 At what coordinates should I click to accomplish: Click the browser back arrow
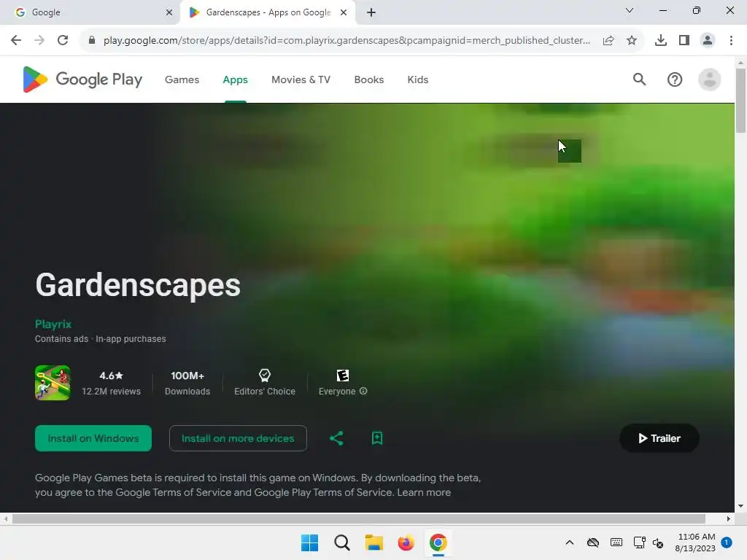point(16,40)
